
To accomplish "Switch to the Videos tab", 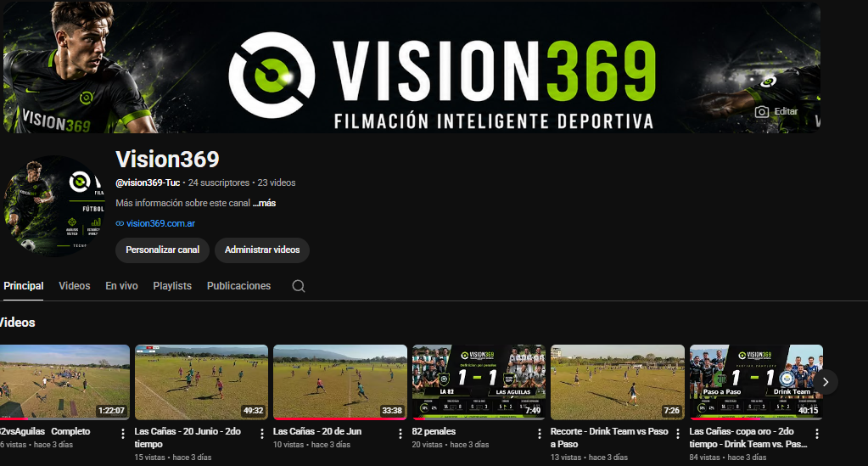I will pos(74,286).
